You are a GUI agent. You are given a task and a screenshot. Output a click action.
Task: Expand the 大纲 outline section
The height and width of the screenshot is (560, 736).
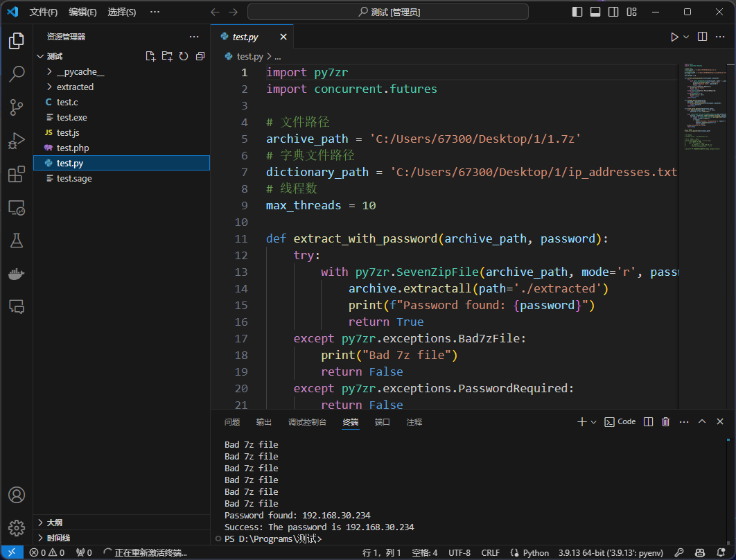tap(55, 523)
